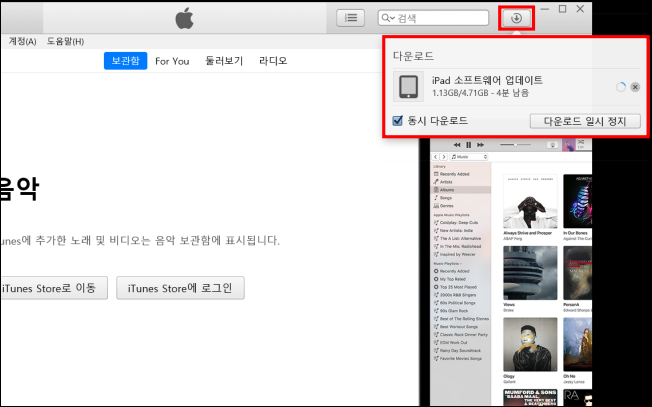652x407 pixels.
Task: Open the 도움말(H) menu
Action: click(x=65, y=41)
